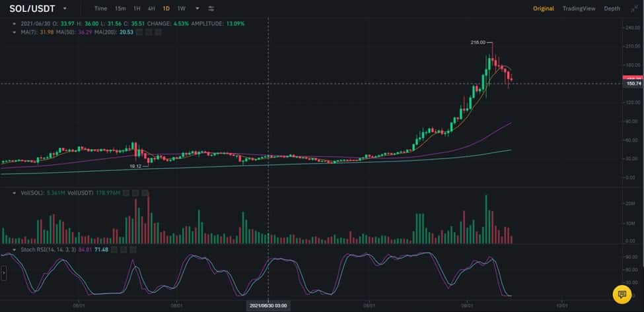Viewport: 644px width, 312px height.
Task: Expand more time intervals arrow after 1W
Action: point(197,8)
